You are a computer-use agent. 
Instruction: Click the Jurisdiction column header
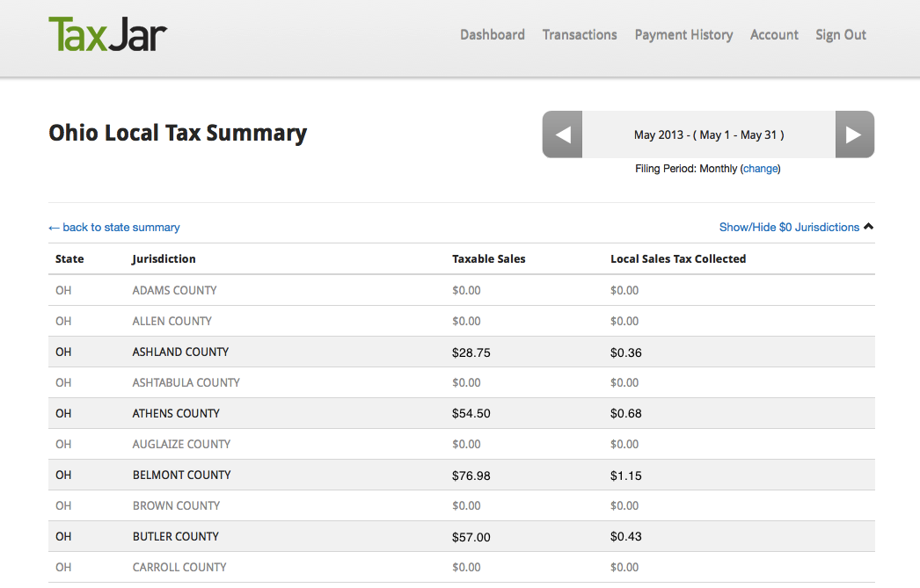164,259
